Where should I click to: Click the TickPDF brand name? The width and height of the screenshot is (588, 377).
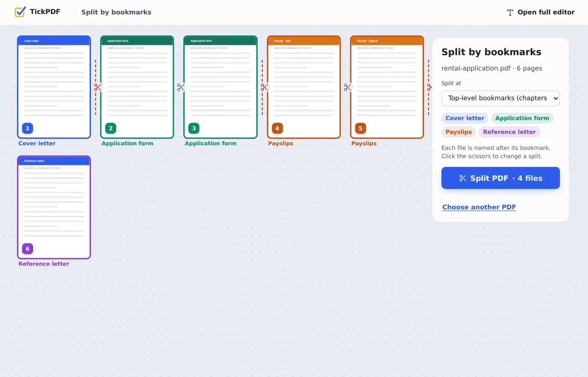[45, 12]
